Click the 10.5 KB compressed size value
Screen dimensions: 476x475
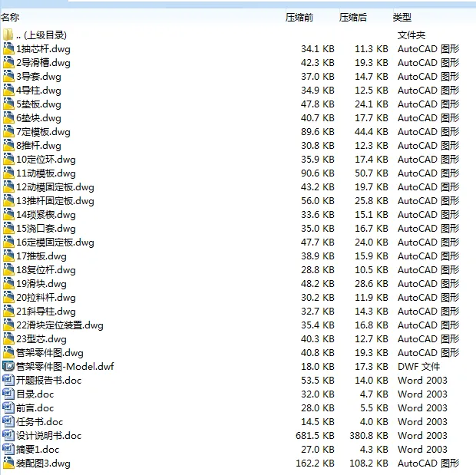point(372,270)
